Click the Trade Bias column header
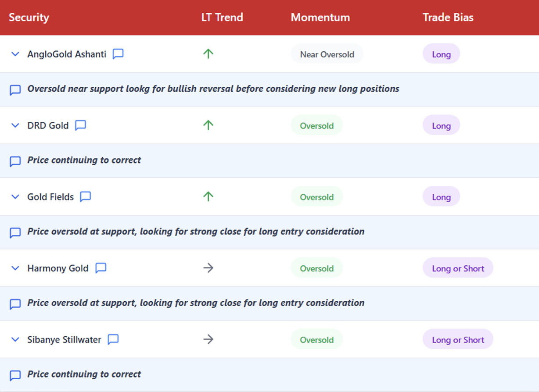 (x=448, y=18)
